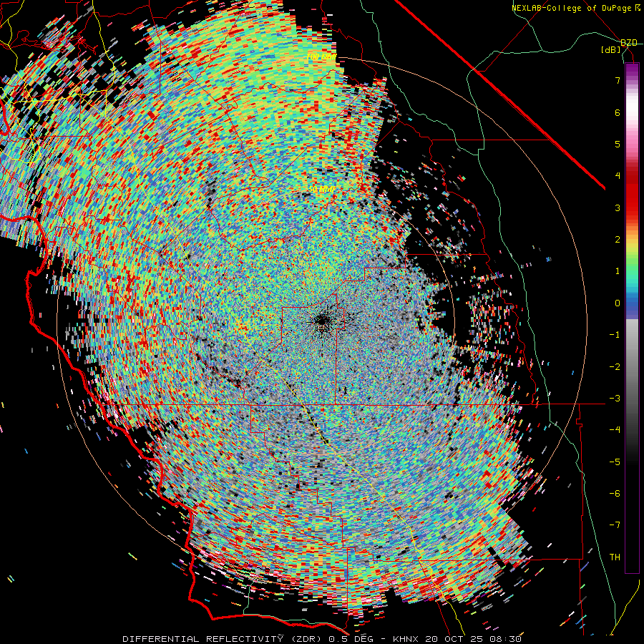Screen dimensions: 644x644
Task: Click the "NEXLAB-College of DuPage" header text
Action: tap(571, 8)
